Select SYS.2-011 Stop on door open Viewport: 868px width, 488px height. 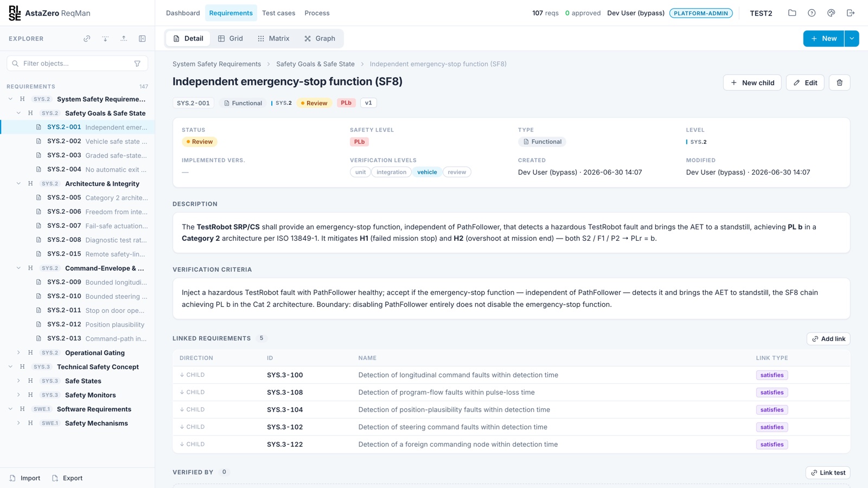(77, 311)
